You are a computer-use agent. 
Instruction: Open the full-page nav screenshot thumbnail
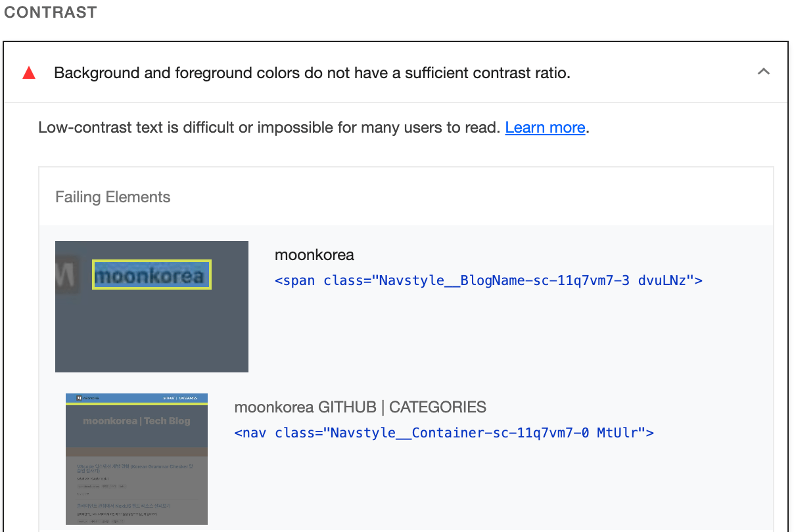click(137, 459)
